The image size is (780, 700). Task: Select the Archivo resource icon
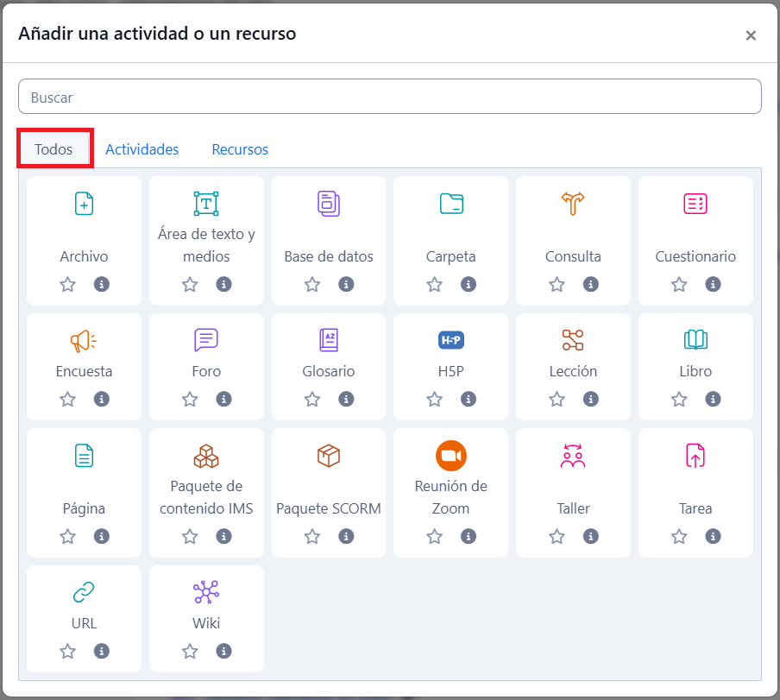[84, 204]
